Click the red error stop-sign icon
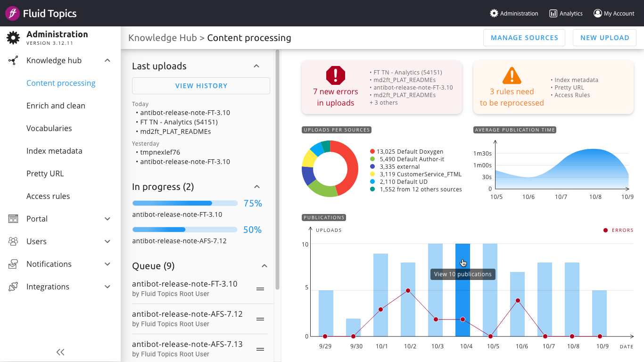This screenshot has width=644, height=362. (x=336, y=75)
